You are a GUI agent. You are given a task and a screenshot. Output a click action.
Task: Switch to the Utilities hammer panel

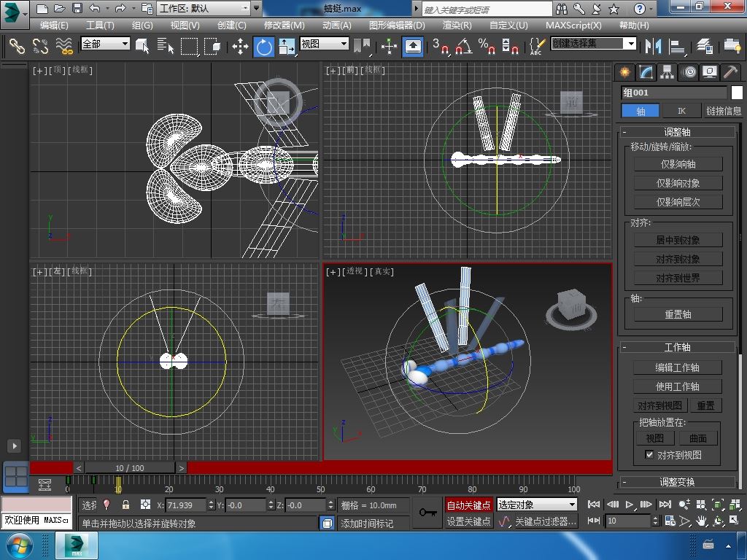[730, 71]
